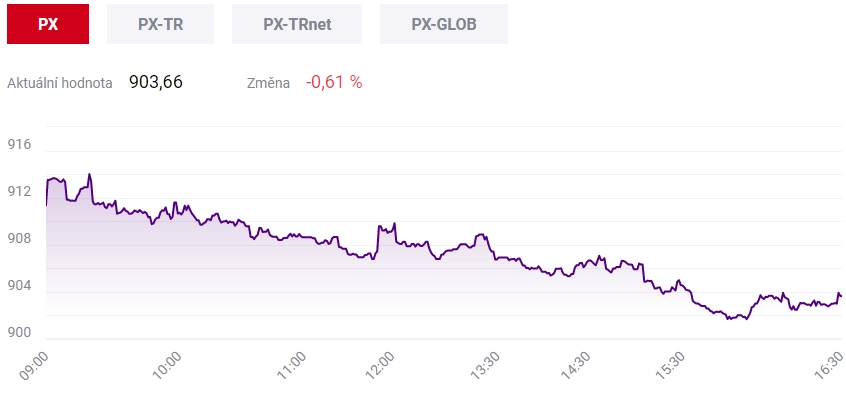Click the change value -0,61 %
846x393 pixels.
pyautogui.click(x=334, y=83)
